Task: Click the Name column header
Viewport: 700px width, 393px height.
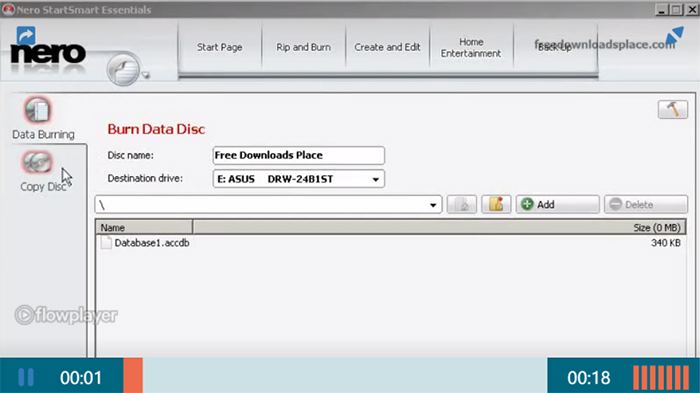Action: point(145,228)
